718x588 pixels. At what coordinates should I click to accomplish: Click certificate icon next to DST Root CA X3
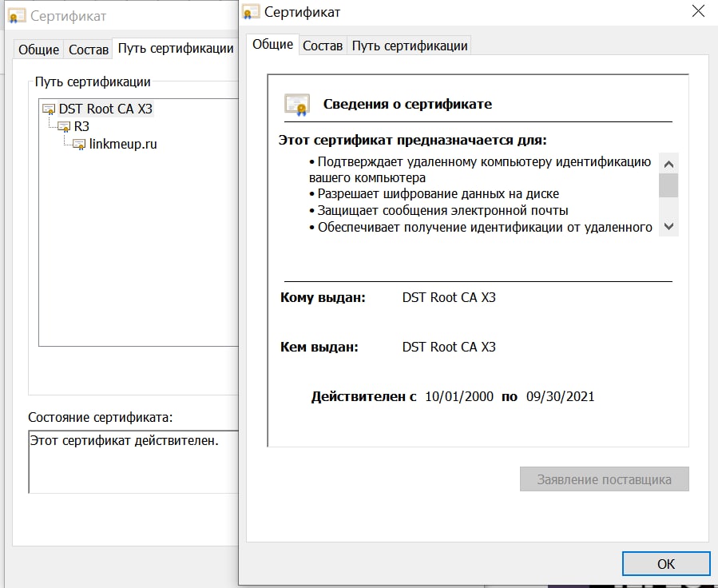(x=49, y=109)
